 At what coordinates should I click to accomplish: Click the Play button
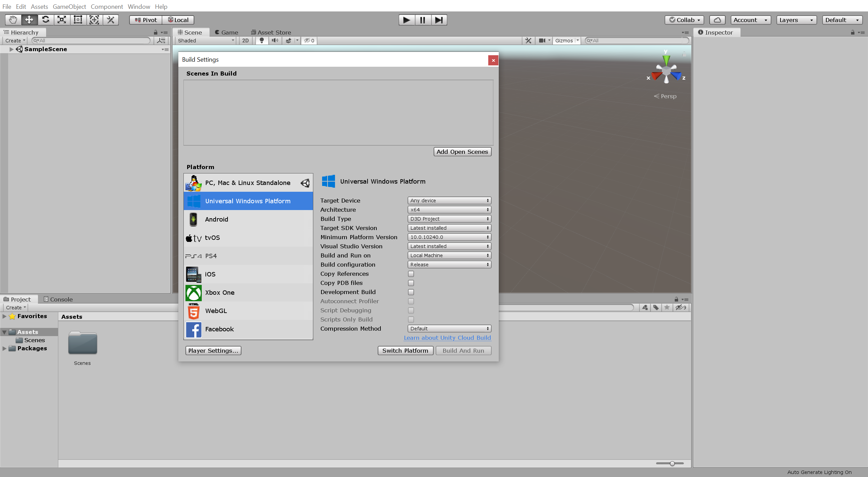(x=407, y=20)
